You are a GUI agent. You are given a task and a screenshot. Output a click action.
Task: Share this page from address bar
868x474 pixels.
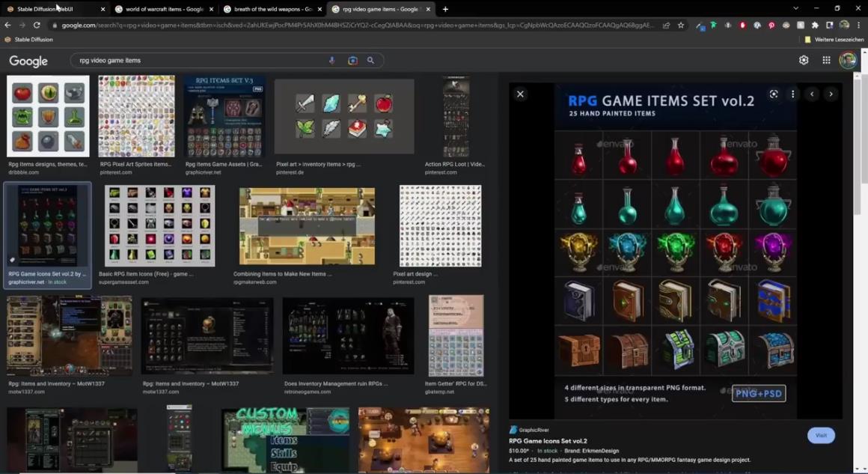pos(666,25)
